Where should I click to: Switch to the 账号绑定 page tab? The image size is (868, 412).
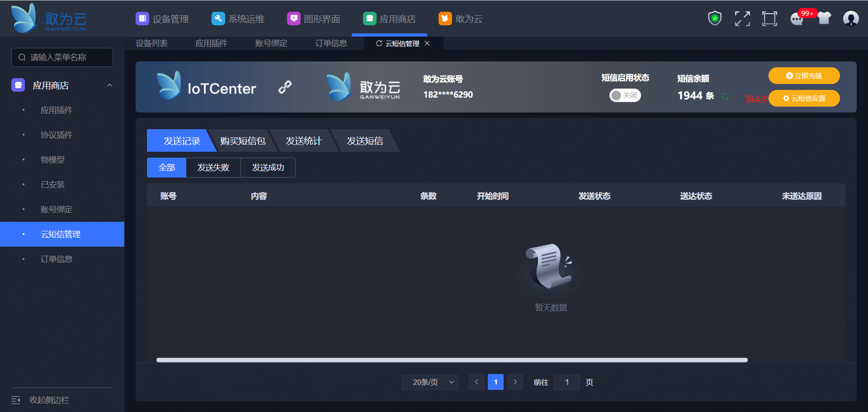tap(271, 43)
